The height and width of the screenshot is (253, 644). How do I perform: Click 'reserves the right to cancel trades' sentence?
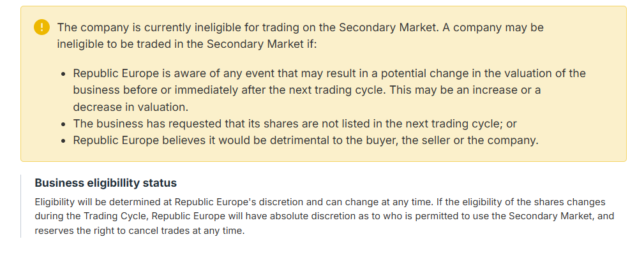[140, 231]
